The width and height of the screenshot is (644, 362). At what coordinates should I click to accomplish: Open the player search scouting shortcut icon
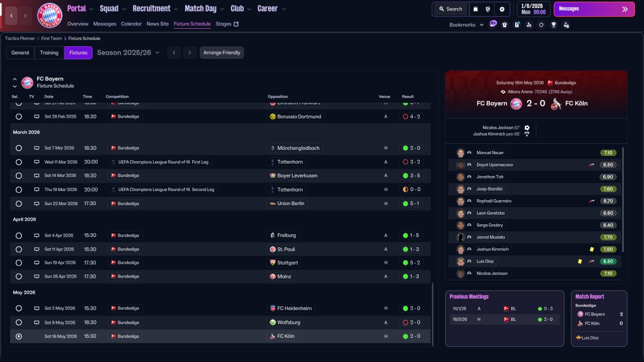point(529,25)
